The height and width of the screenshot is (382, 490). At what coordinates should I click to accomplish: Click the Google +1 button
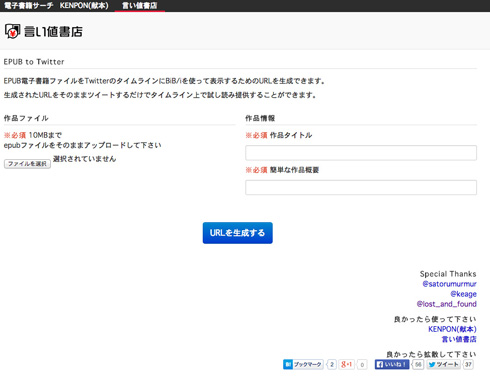346,364
